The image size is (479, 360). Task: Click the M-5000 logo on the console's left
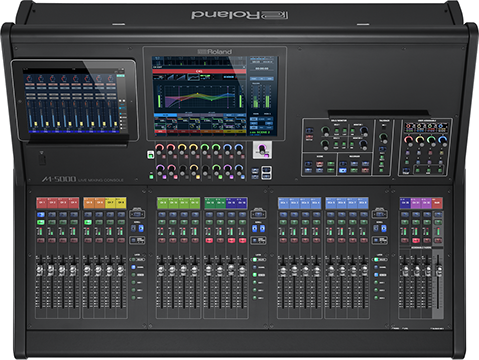pyautogui.click(x=59, y=179)
